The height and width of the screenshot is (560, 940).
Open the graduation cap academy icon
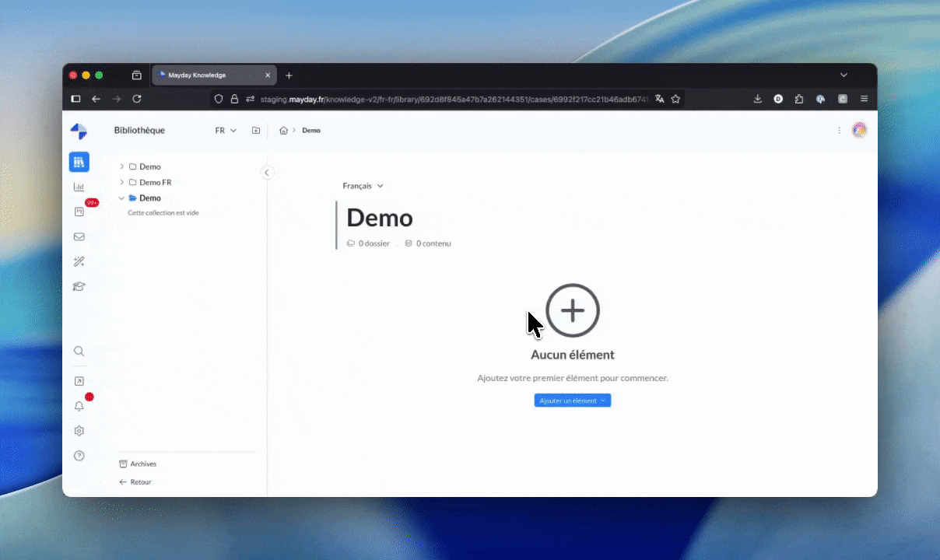click(x=79, y=286)
